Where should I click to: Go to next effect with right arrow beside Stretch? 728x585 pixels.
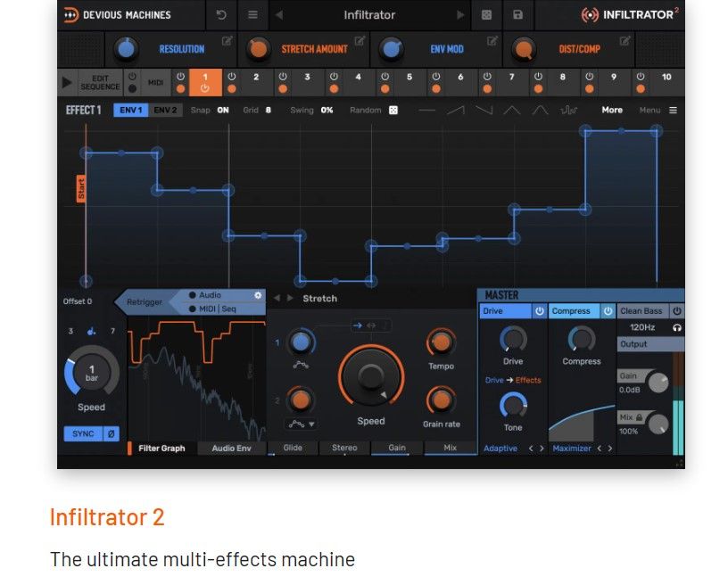290,299
